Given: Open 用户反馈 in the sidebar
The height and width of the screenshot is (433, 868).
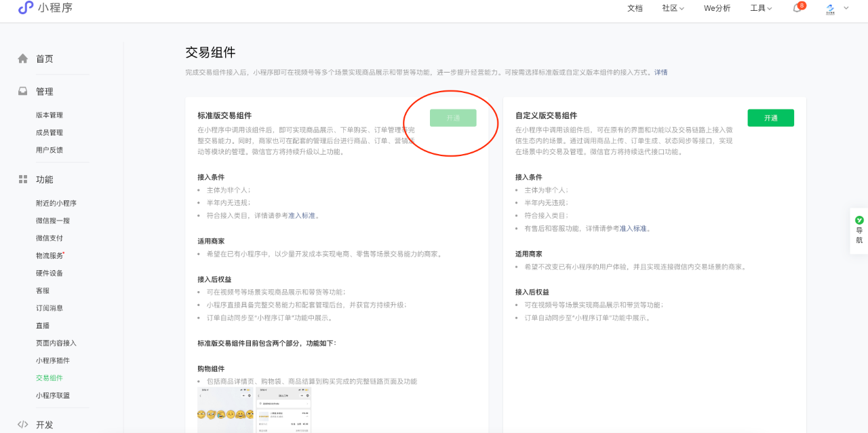Looking at the screenshot, I should tap(50, 149).
